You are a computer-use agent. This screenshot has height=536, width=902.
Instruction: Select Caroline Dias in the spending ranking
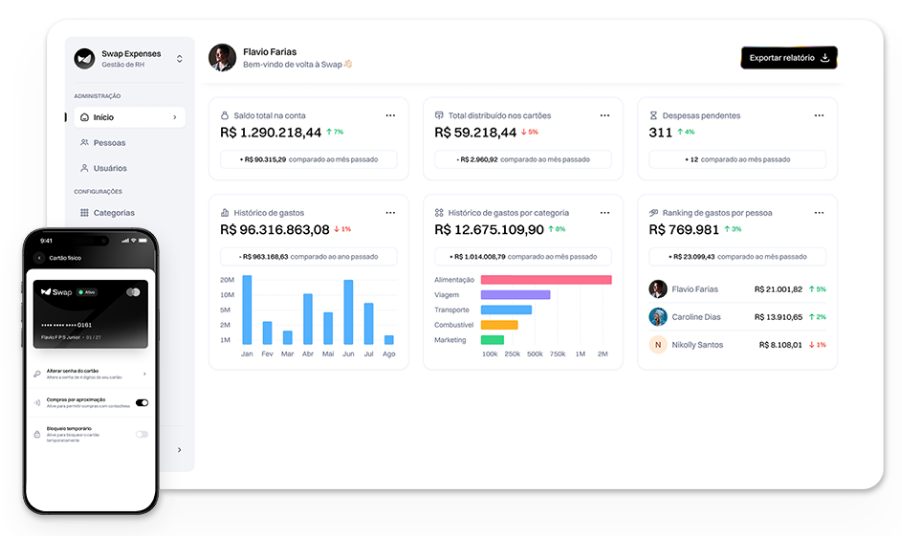696,317
